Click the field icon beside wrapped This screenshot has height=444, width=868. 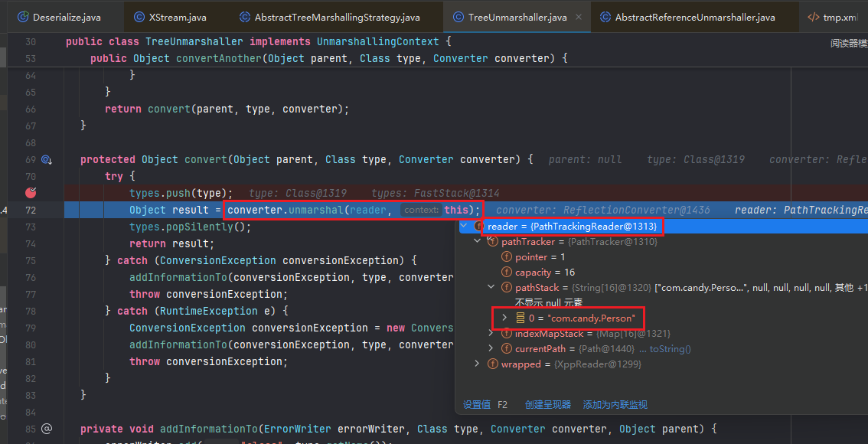click(x=492, y=364)
